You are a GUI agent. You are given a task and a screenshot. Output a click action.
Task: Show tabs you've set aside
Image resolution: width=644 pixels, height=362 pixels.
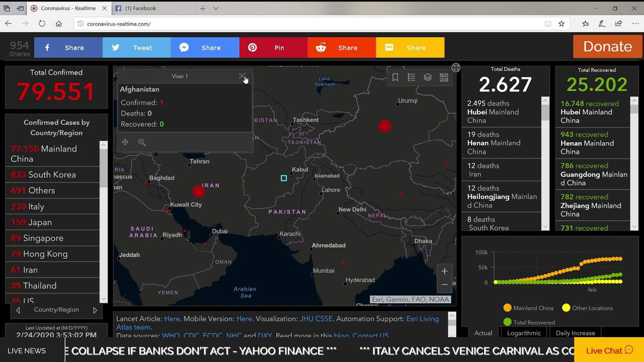click(7, 9)
